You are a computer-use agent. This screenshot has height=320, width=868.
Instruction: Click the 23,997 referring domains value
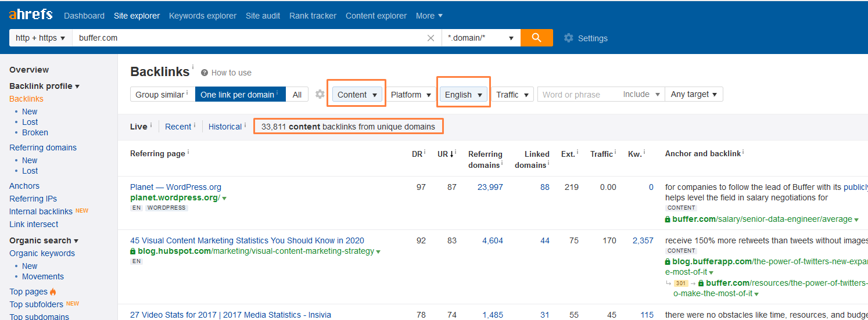click(x=490, y=187)
